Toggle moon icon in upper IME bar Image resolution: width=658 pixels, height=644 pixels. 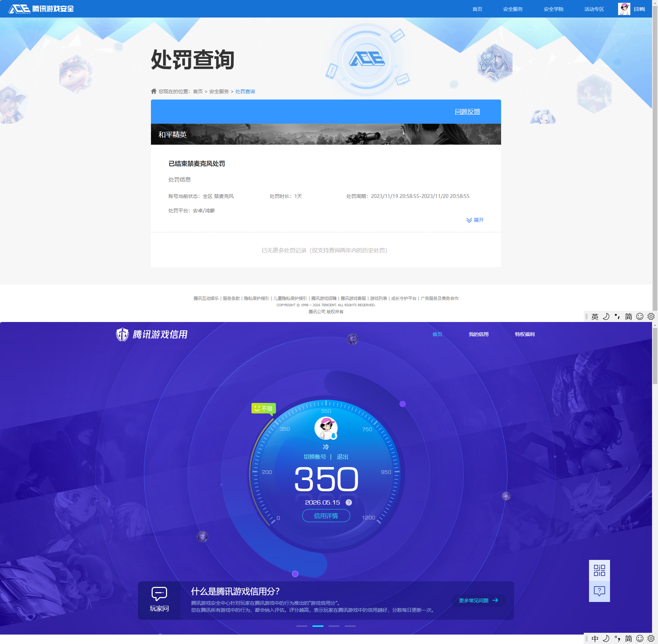pyautogui.click(x=606, y=317)
